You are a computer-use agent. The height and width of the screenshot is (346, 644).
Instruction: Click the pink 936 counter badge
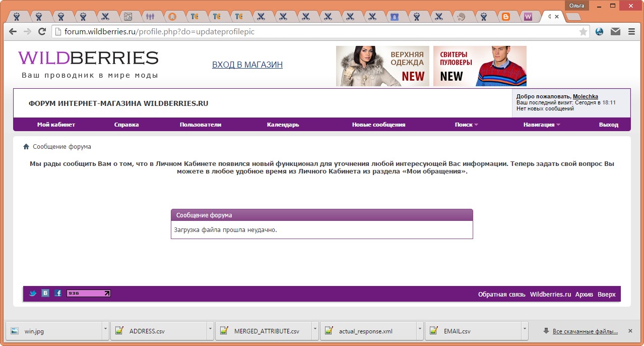coord(89,293)
